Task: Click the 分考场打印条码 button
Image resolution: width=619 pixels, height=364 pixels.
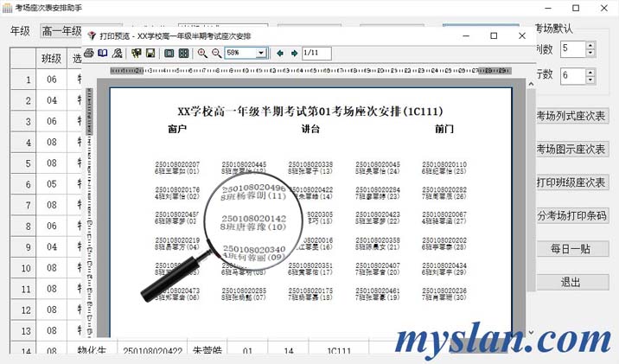Action: [x=571, y=215]
